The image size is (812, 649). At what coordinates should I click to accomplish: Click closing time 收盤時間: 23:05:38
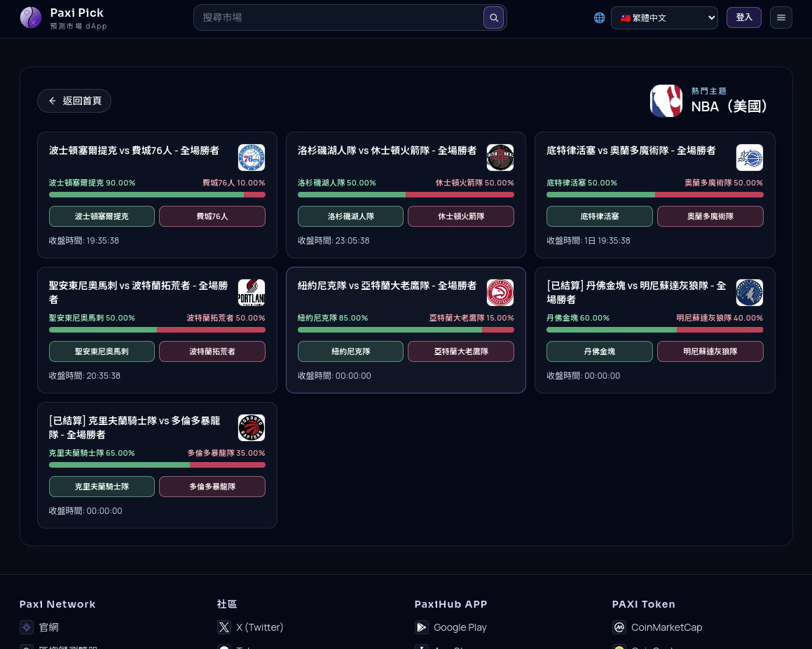[333, 241]
